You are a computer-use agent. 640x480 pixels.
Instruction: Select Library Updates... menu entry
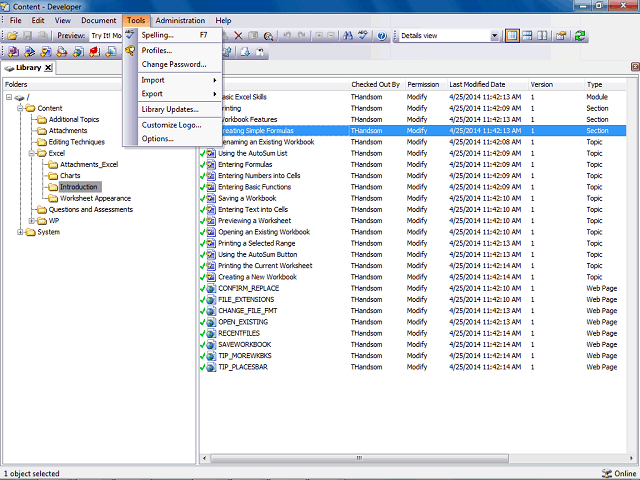point(180,109)
